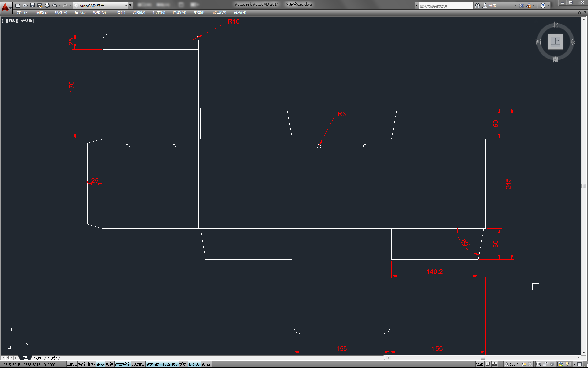The height and width of the screenshot is (368, 588).
Task: Expand the AutoCAD application menu button
Action: [x=6, y=7]
